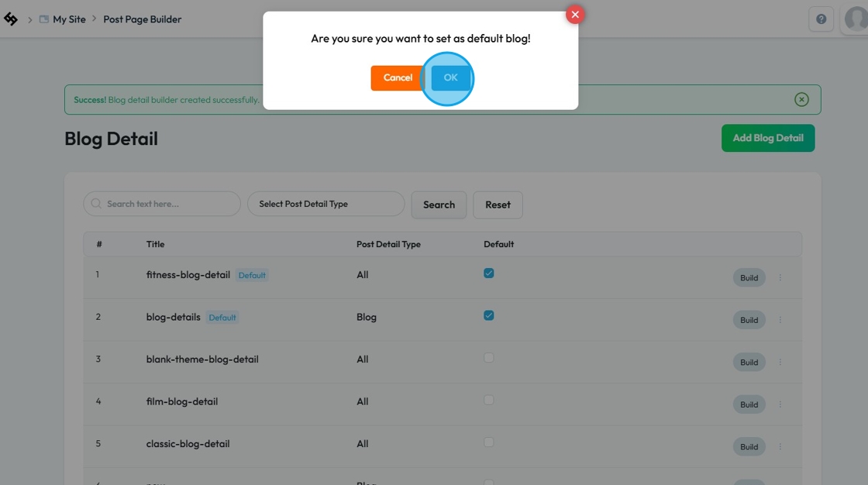This screenshot has height=485, width=868.
Task: Open the help question mark icon
Action: tap(821, 19)
